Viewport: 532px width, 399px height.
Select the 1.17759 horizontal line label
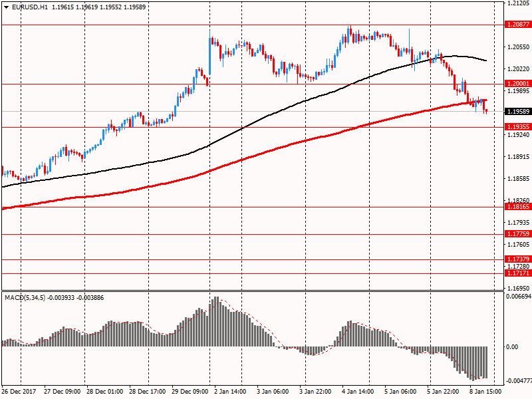coord(518,234)
